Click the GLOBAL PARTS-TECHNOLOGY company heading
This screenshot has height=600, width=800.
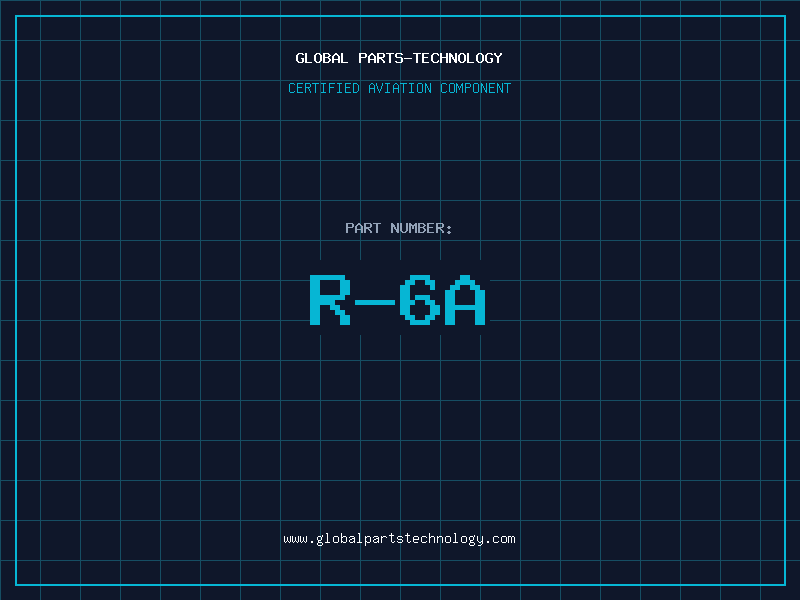pyautogui.click(x=399, y=58)
